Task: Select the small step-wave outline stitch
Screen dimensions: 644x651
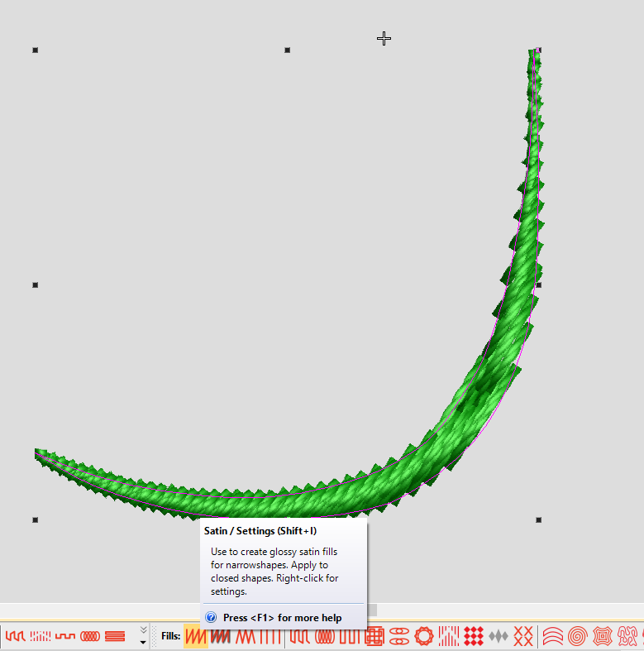Action: (65, 636)
